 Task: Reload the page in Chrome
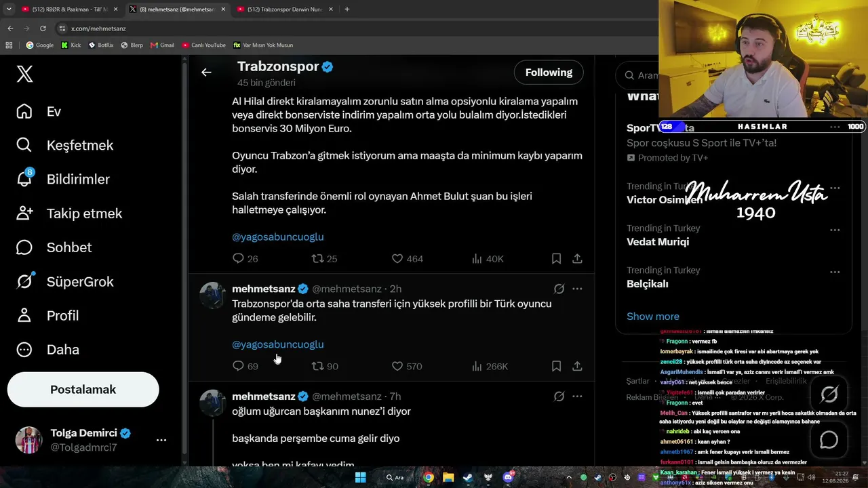pyautogui.click(x=43, y=28)
